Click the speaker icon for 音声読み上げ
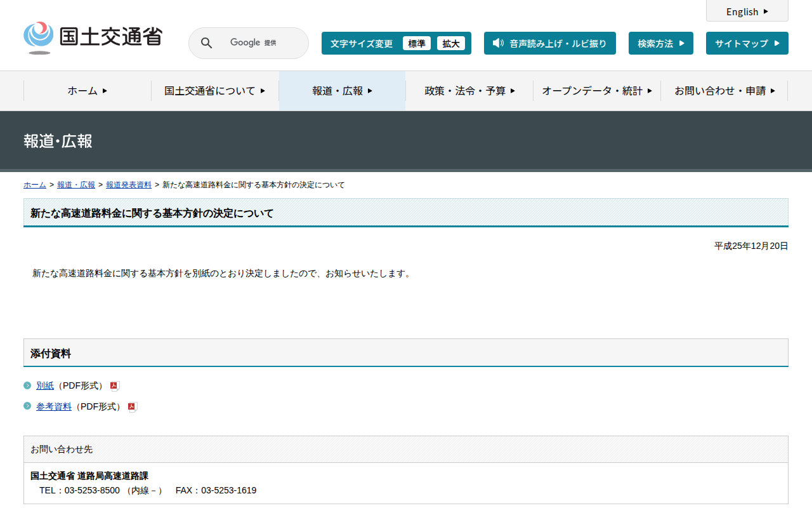The image size is (812, 508). [498, 43]
